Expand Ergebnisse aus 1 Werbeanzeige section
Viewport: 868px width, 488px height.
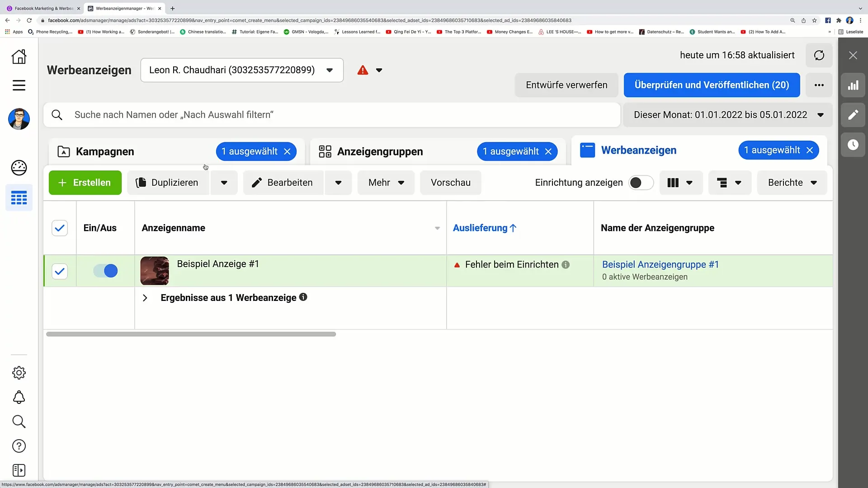(x=146, y=297)
